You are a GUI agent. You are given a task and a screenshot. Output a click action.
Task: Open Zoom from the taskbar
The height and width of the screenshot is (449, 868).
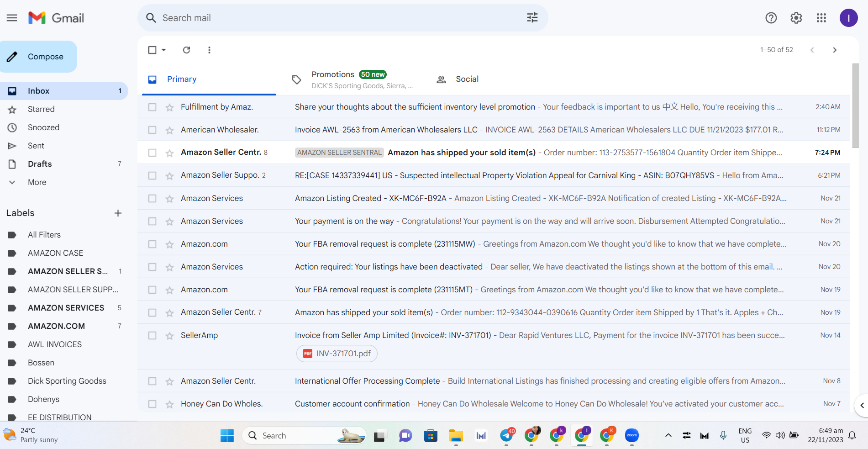[x=632, y=436]
